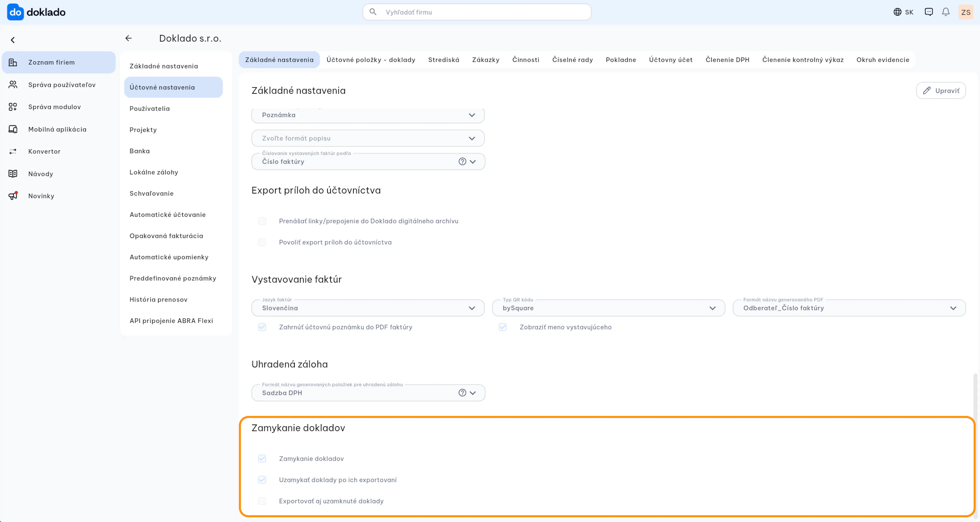Open Automatické upomienky settings
Image resolution: width=980 pixels, height=522 pixels.
(174, 257)
